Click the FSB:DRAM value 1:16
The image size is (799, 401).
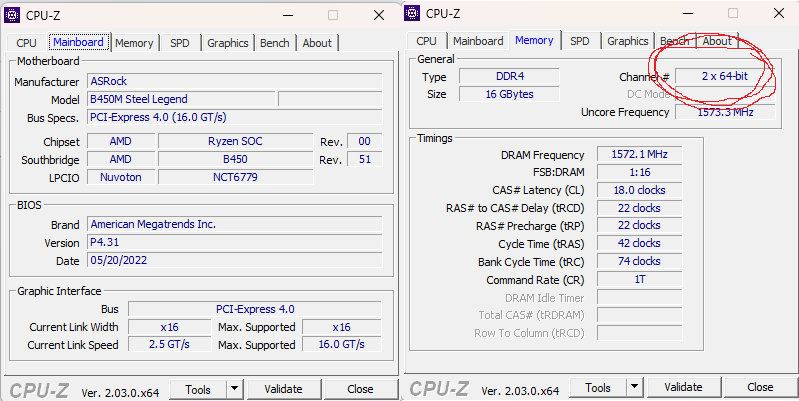[x=640, y=172]
